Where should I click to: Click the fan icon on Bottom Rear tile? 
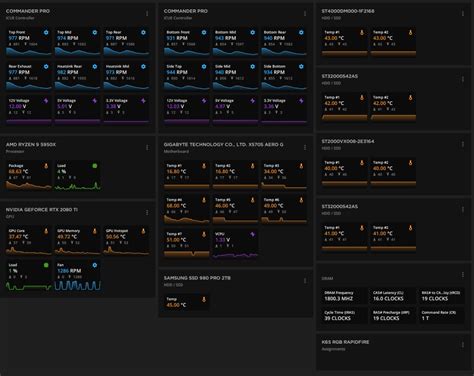301,32
